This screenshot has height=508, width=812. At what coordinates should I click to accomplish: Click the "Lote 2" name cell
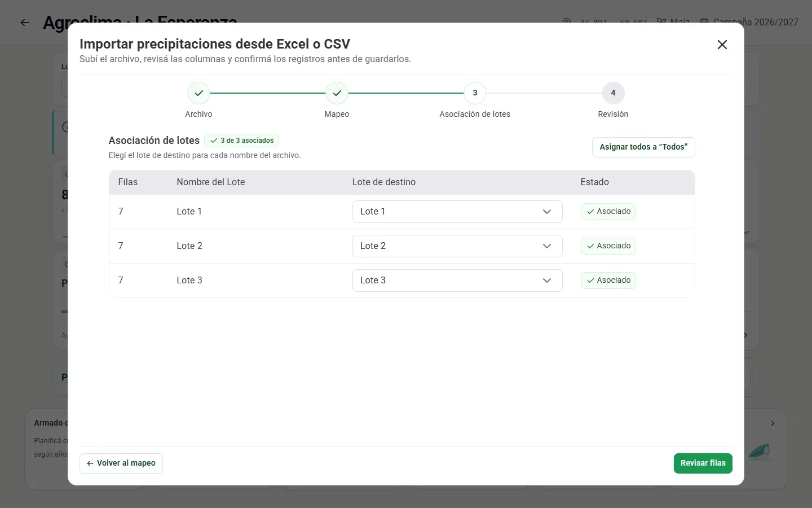(x=189, y=246)
